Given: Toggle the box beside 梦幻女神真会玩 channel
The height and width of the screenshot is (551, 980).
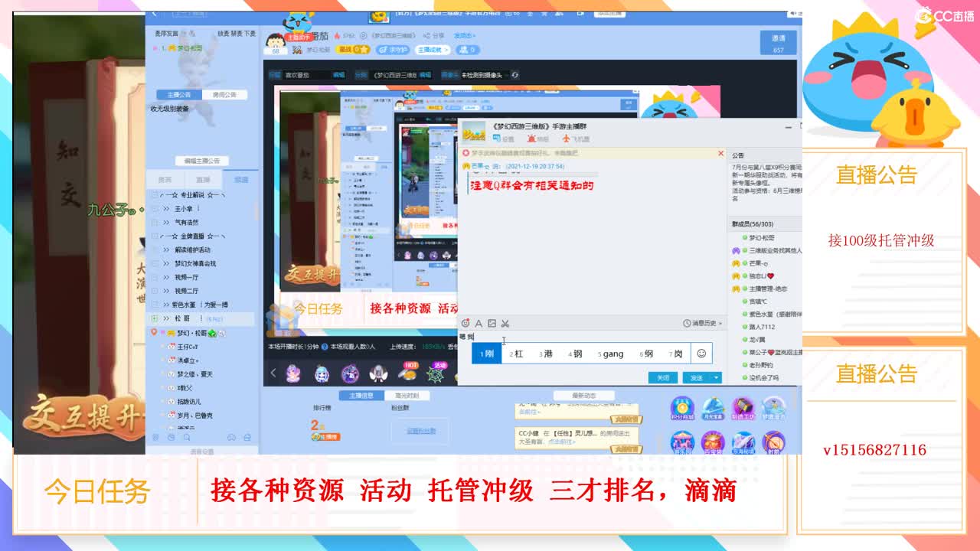Looking at the screenshot, I should (x=155, y=263).
